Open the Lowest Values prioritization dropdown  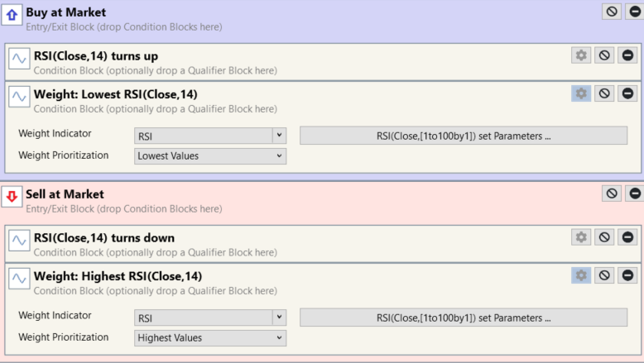[210, 155]
